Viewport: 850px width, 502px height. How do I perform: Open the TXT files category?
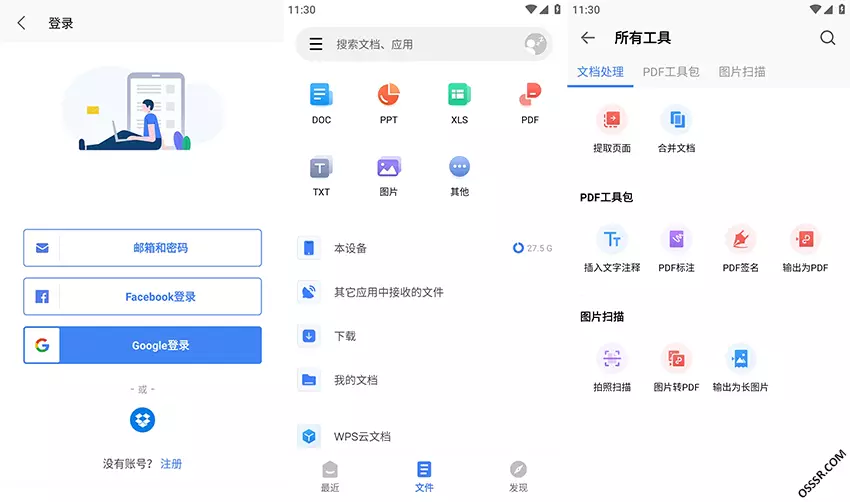click(x=320, y=168)
